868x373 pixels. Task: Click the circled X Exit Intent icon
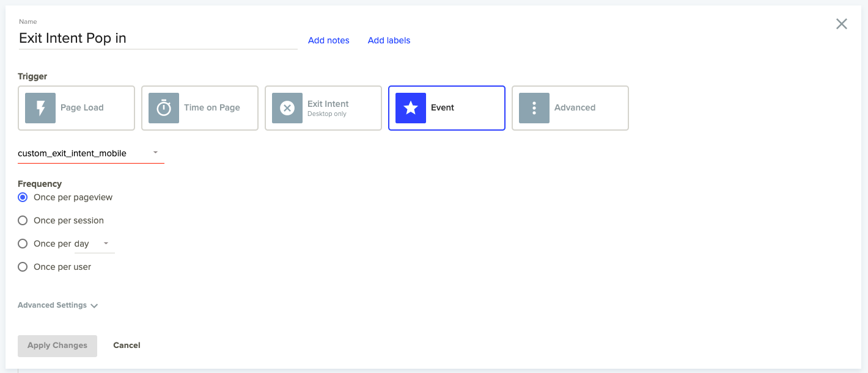[x=287, y=108]
